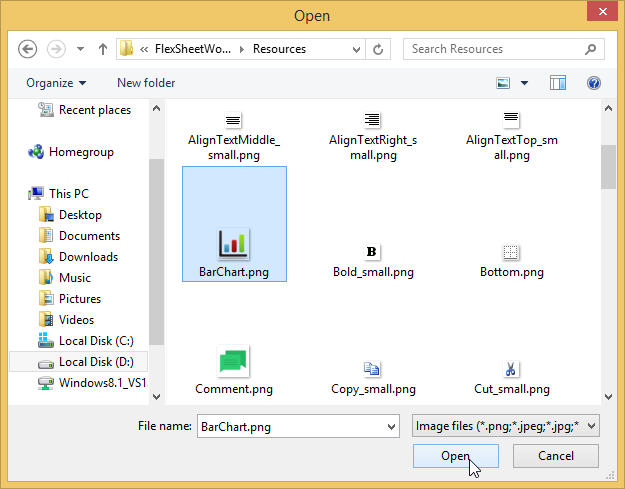Image resolution: width=625 pixels, height=489 pixels.
Task: Select the Bottom.png file icon
Action: pos(511,251)
